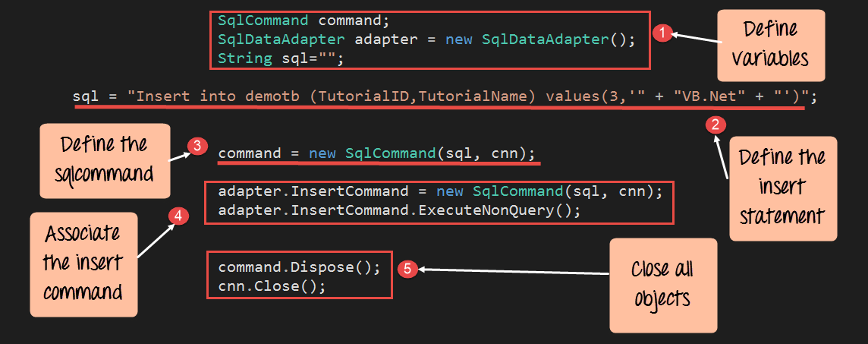Click the red number 1 marker

click(x=663, y=33)
